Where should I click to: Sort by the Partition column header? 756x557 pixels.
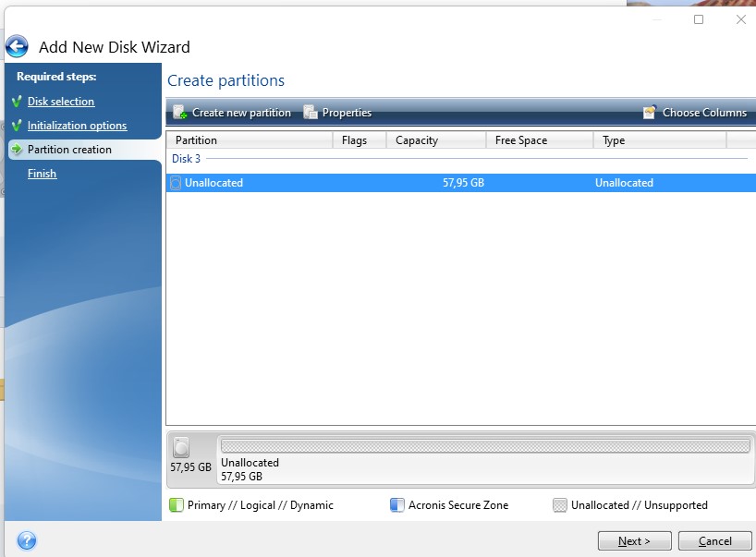[250, 140]
